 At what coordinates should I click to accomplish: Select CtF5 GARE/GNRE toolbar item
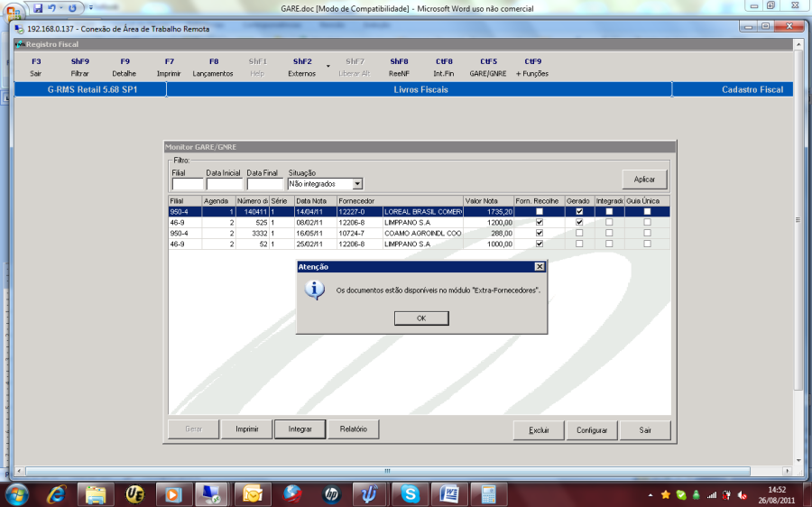tap(488, 68)
